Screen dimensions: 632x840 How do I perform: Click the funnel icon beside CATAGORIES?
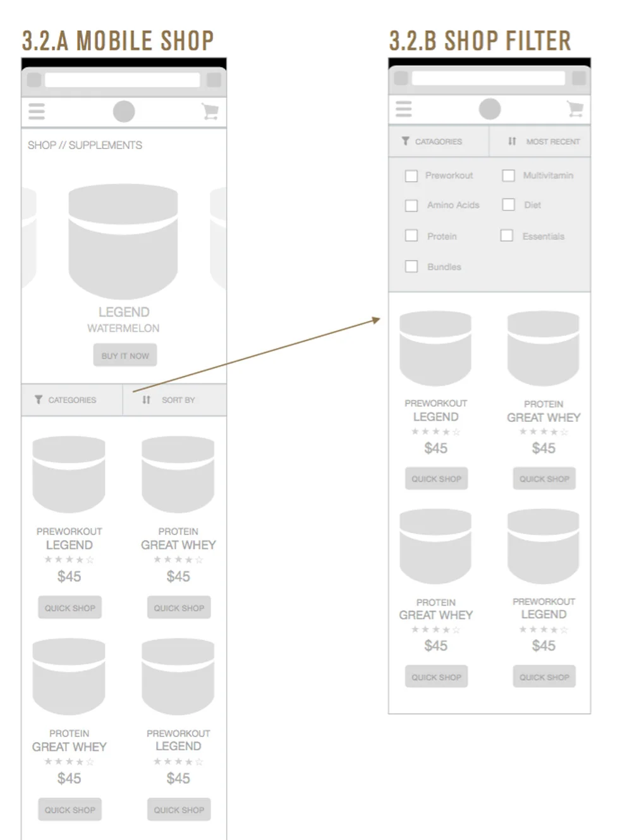[x=406, y=141]
